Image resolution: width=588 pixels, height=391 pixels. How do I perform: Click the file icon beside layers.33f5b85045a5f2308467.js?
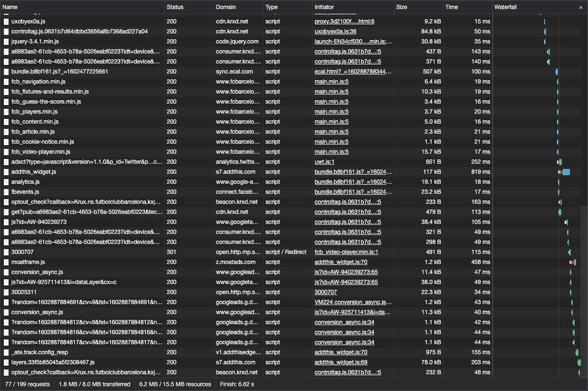6,362
